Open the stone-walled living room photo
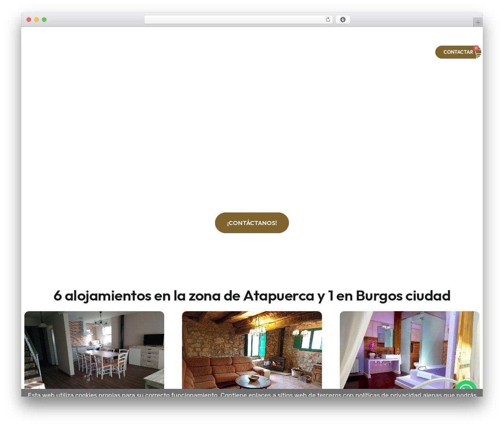This screenshot has width=504, height=427. click(x=252, y=350)
